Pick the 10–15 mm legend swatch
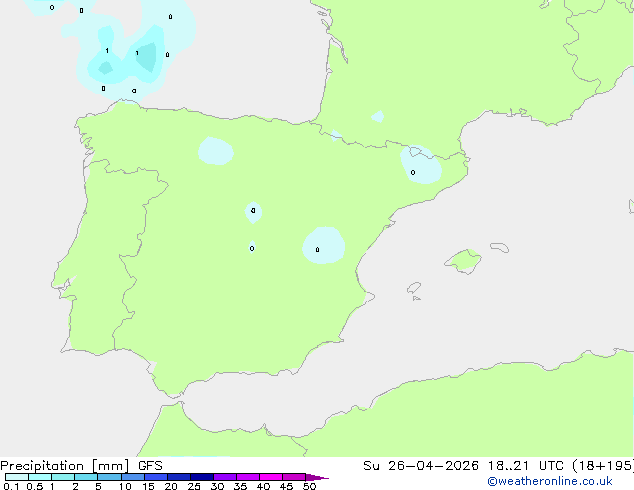The height and width of the screenshot is (490, 634). [132, 477]
